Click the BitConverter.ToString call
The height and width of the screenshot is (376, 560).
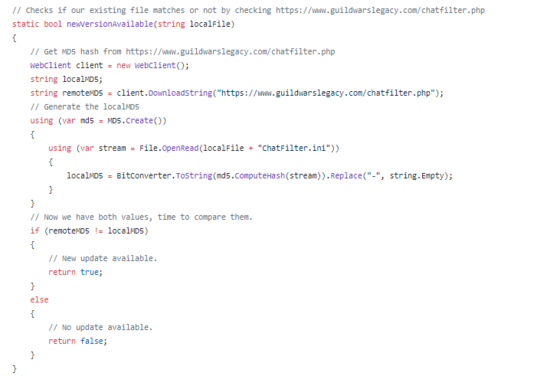(x=164, y=176)
